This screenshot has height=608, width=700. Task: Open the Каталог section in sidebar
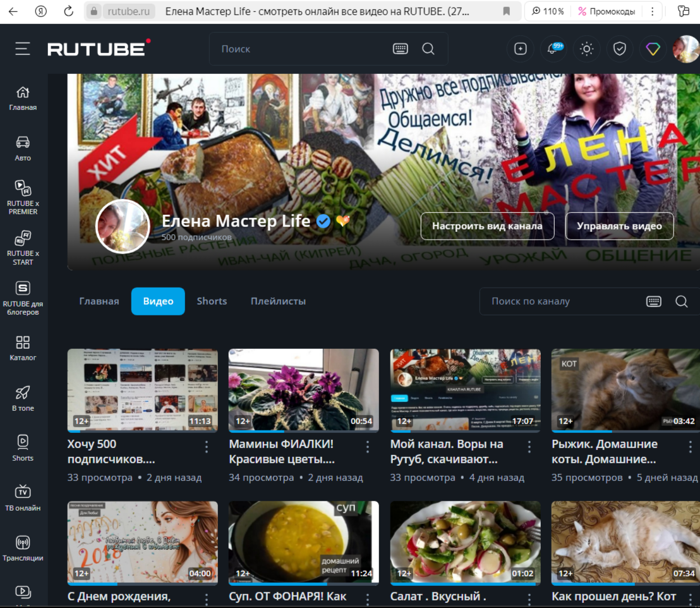tap(23, 348)
